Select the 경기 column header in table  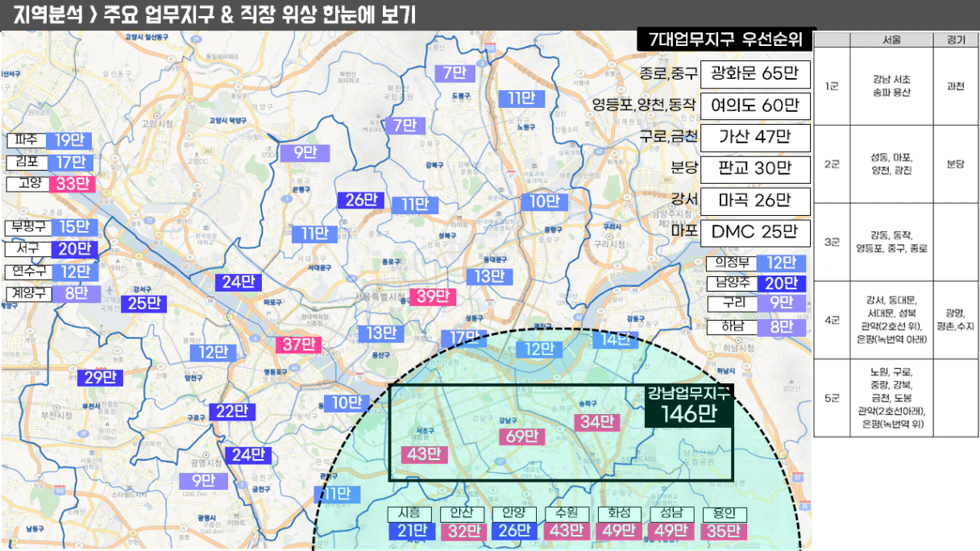(955, 40)
